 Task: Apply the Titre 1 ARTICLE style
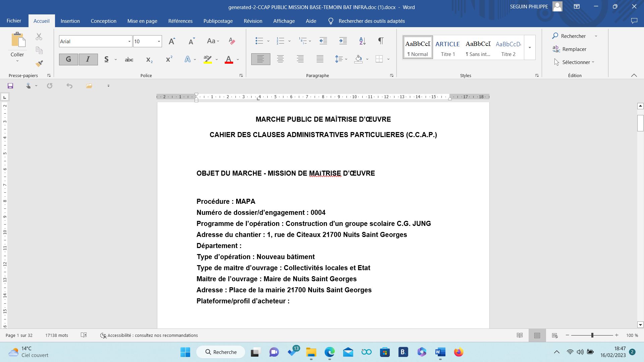(x=448, y=48)
